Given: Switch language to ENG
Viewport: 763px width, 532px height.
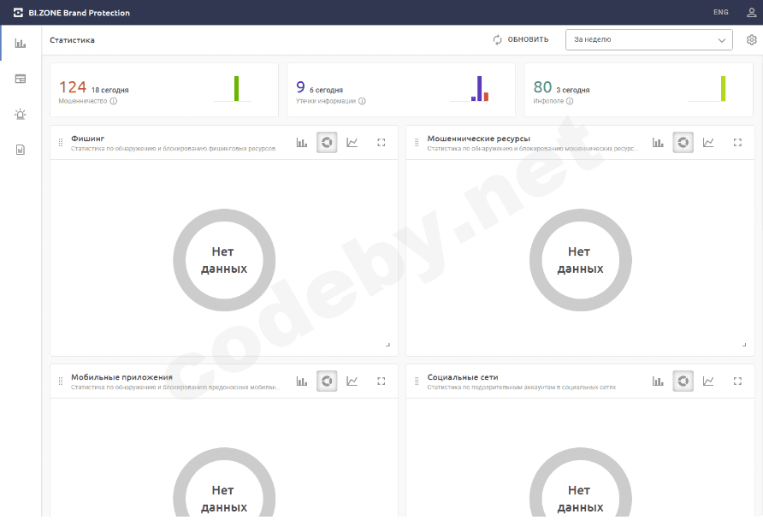Looking at the screenshot, I should (x=720, y=12).
